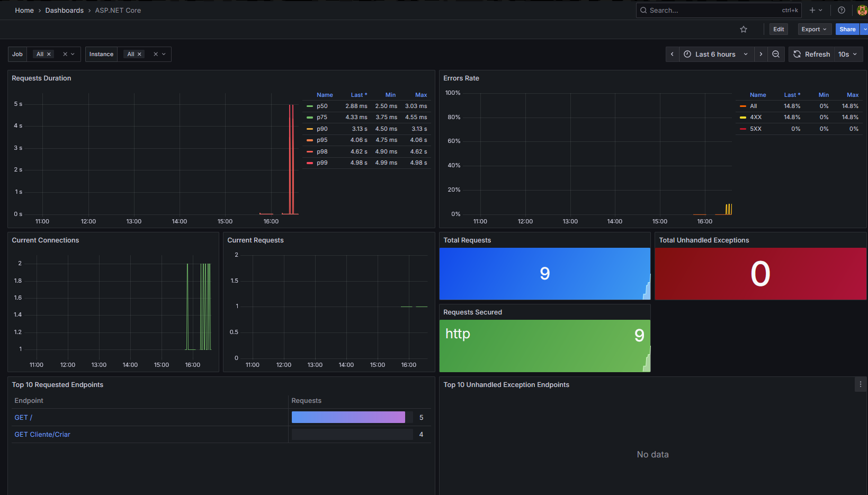Viewport: 868px width, 495px height.
Task: Shift time range forward with right arrow
Action: (x=760, y=54)
